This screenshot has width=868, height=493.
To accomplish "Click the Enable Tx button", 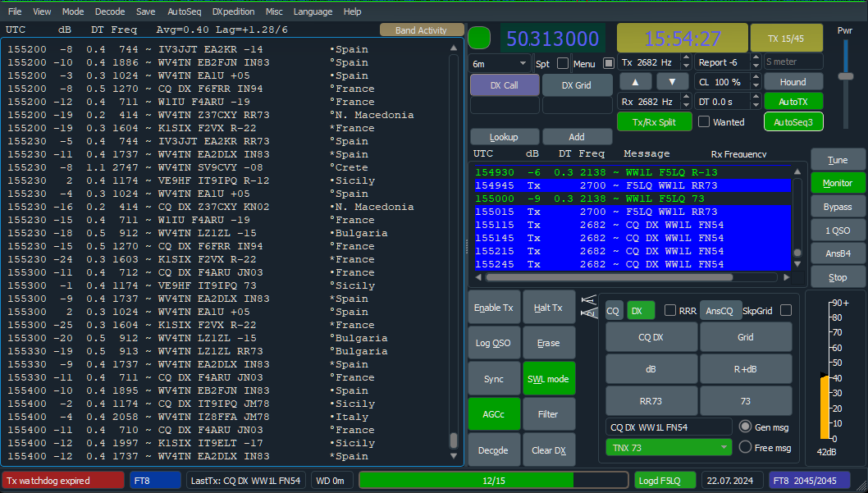I will (494, 308).
